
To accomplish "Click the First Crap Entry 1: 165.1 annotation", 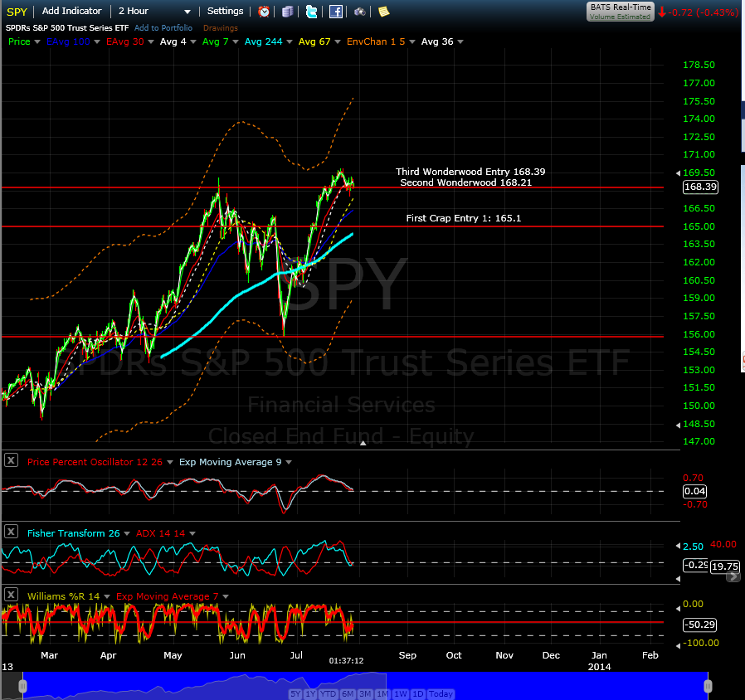I will coord(463,218).
